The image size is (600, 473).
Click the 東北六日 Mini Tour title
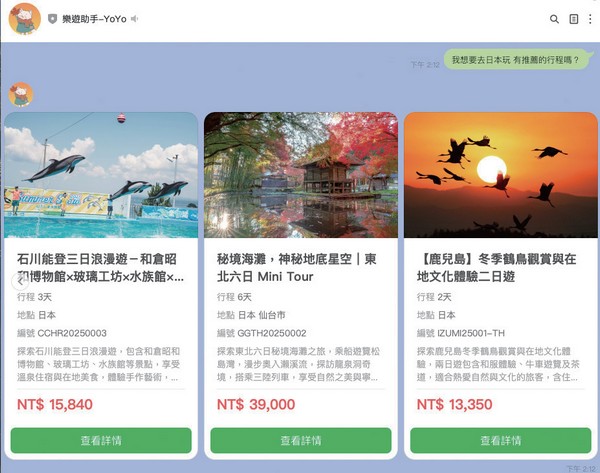click(x=297, y=267)
